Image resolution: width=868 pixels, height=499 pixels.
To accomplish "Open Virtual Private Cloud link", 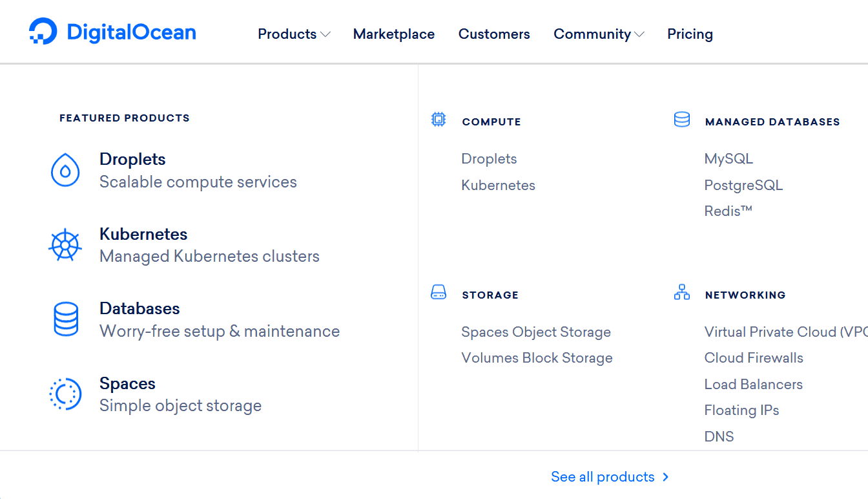I will tap(786, 332).
